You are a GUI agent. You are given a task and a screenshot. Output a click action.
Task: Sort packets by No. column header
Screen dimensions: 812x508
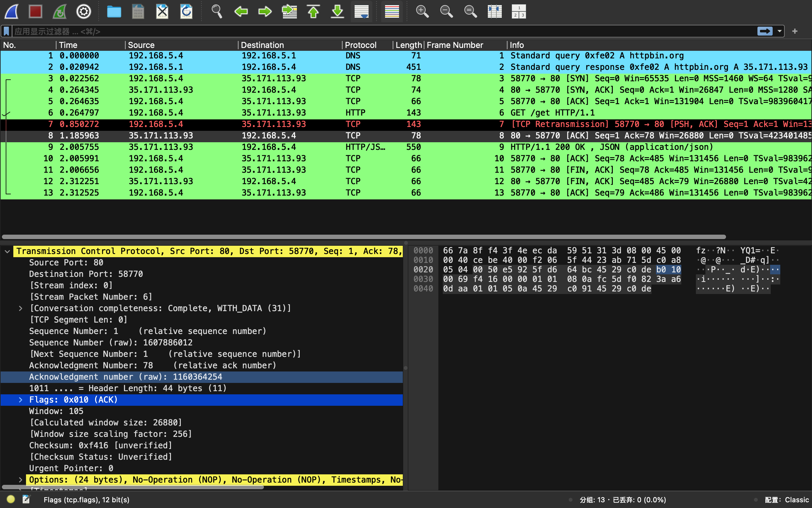point(28,45)
